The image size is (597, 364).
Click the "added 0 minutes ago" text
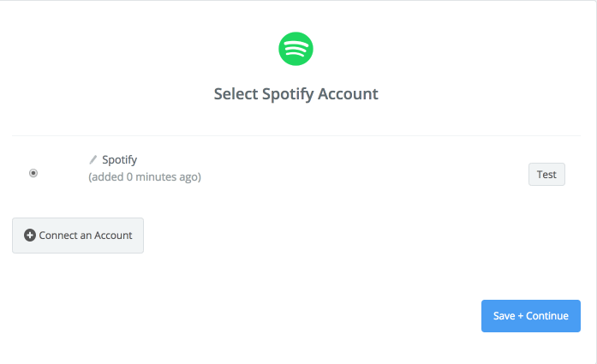click(145, 177)
